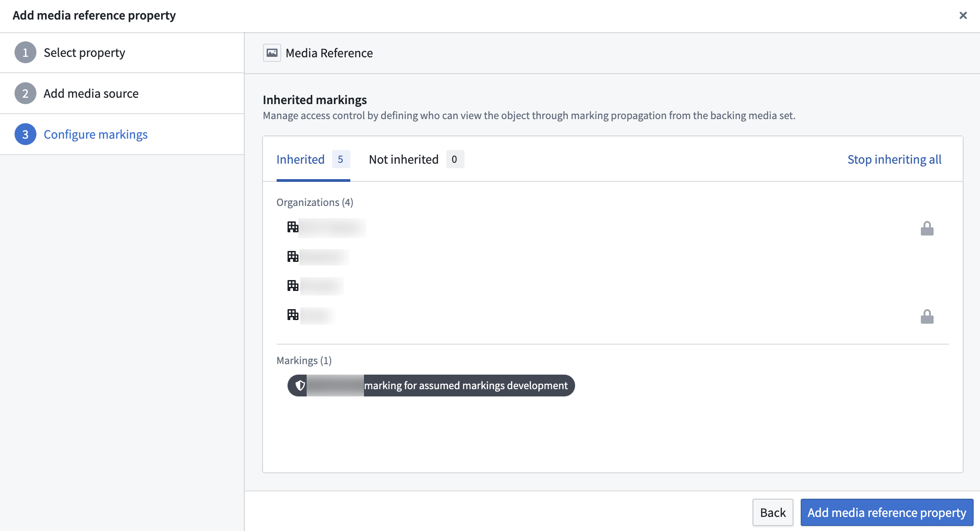Close the Add media reference property dialog
Viewport: 980px width, 531px height.
coord(963,15)
